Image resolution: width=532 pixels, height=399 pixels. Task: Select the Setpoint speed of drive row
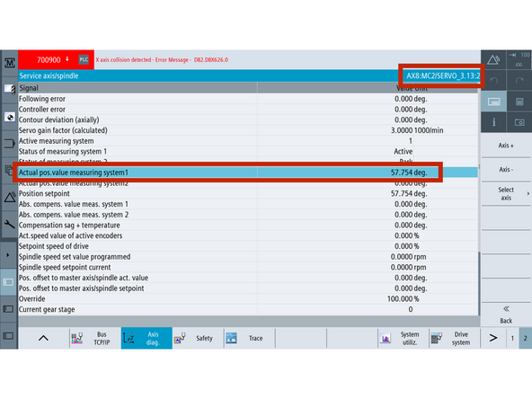point(248,246)
